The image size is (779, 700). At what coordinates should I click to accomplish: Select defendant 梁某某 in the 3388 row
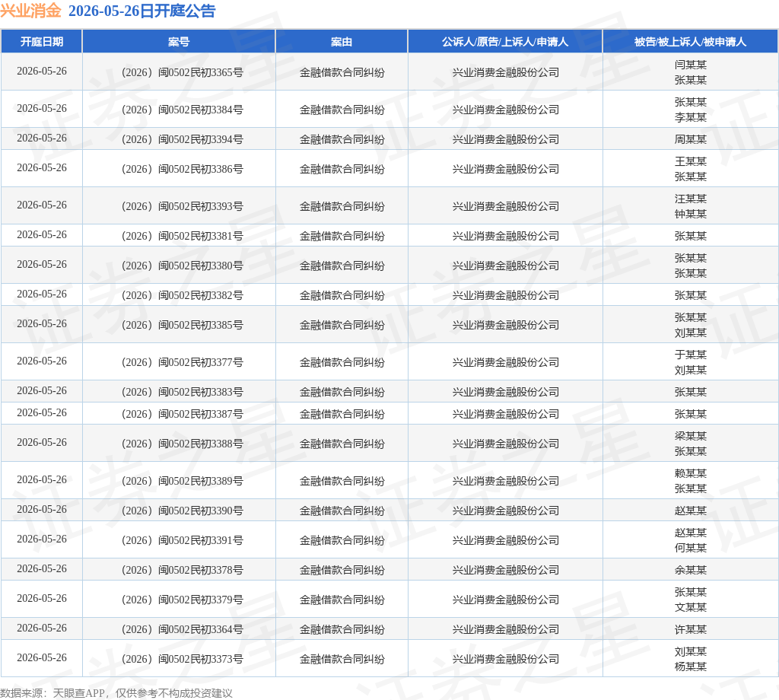click(691, 436)
